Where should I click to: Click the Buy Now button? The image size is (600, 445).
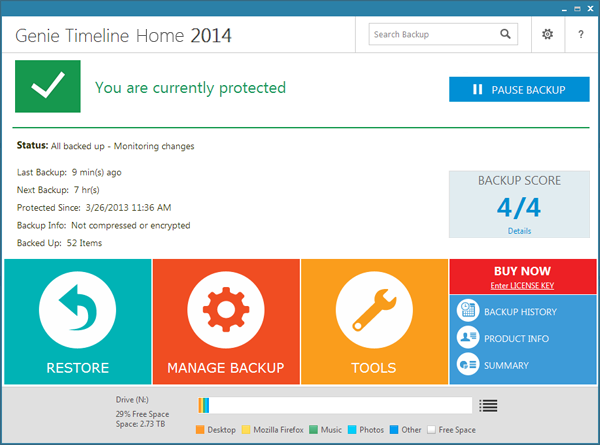(x=522, y=271)
